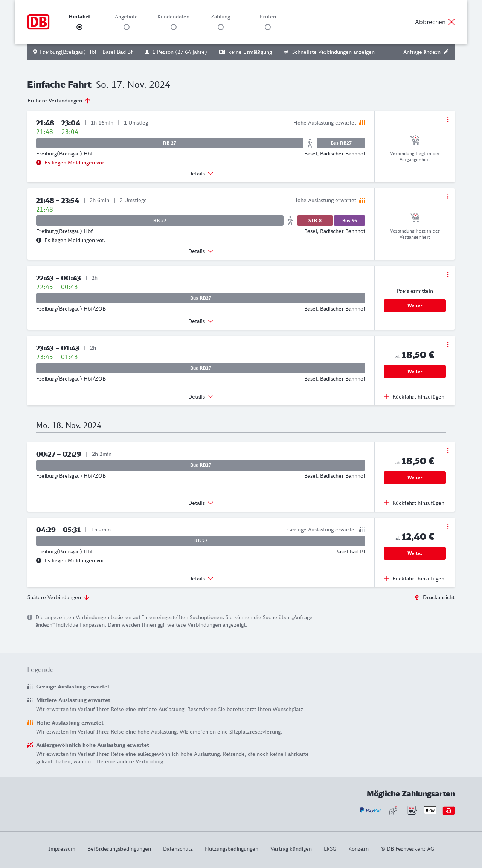Click the PayPal payment icon
482x868 pixels.
point(370,810)
